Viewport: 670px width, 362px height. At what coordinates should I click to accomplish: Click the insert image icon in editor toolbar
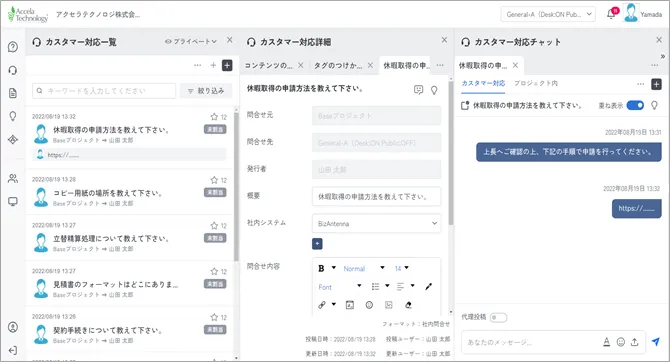(388, 305)
